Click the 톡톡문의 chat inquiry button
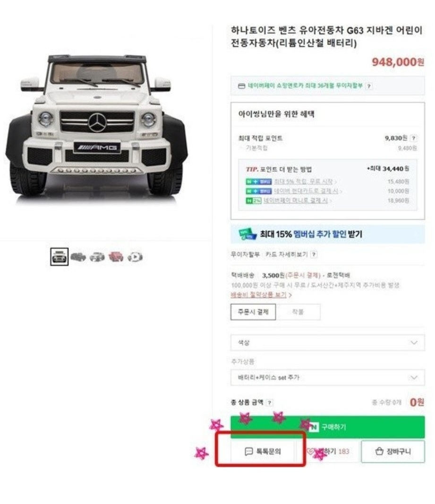 tap(262, 452)
